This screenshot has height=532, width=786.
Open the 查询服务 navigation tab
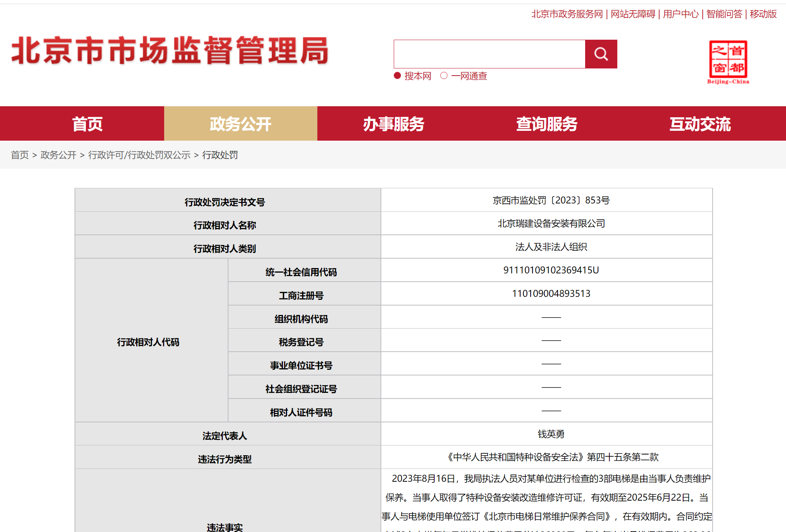coord(547,124)
